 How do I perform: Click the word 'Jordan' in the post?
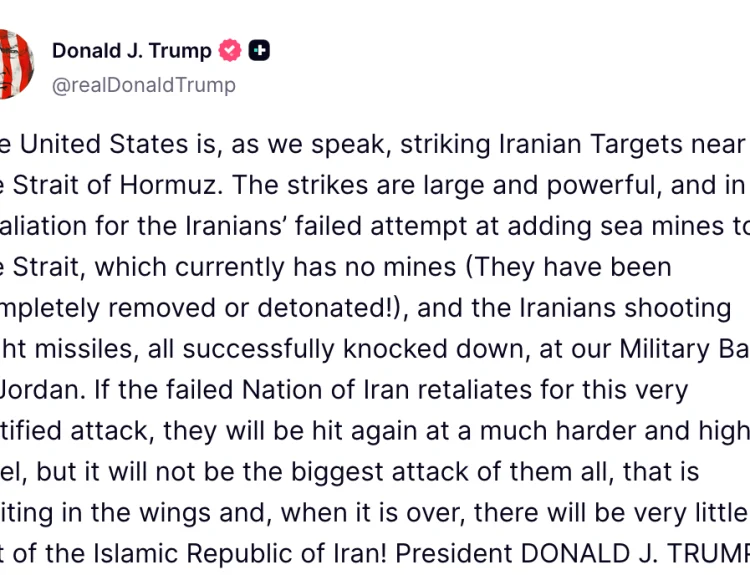(42, 390)
